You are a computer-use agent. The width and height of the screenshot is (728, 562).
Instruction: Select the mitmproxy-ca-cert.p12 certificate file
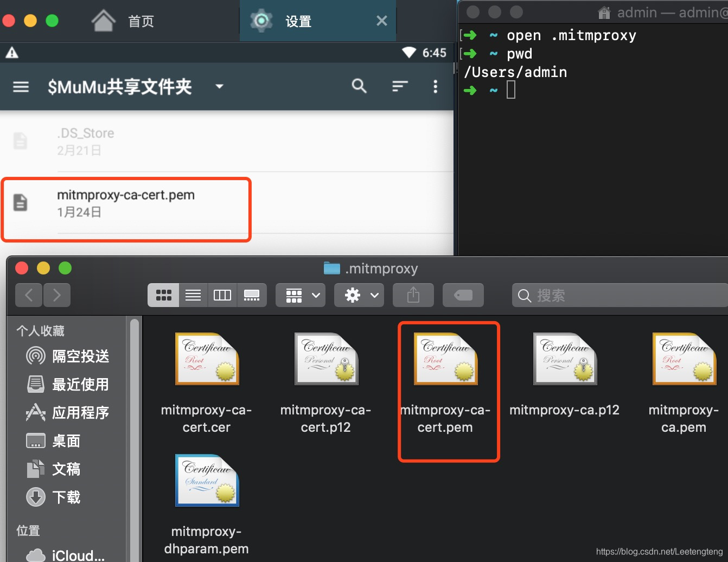[x=326, y=383]
